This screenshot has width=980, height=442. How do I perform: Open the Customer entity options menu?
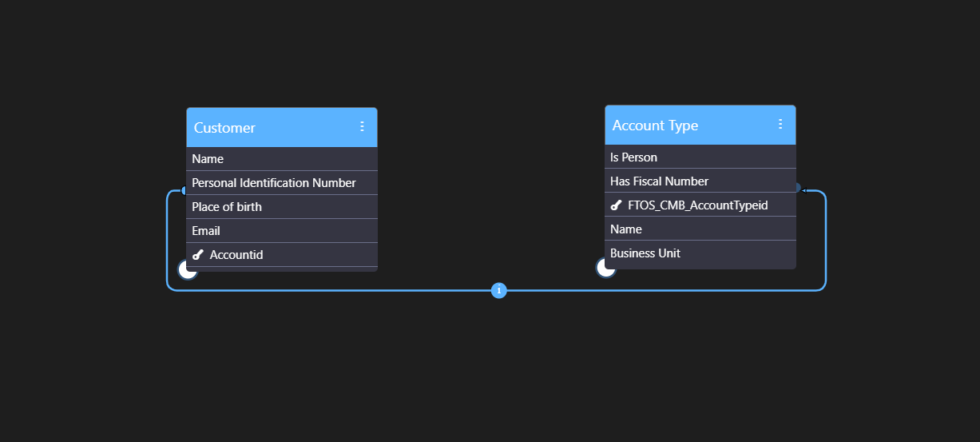pos(362,127)
